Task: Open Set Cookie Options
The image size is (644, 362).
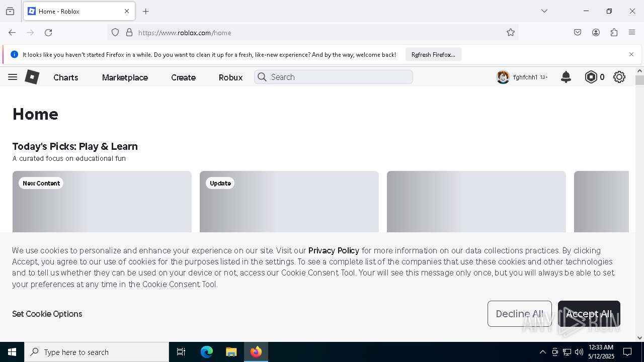Action: 47,314
